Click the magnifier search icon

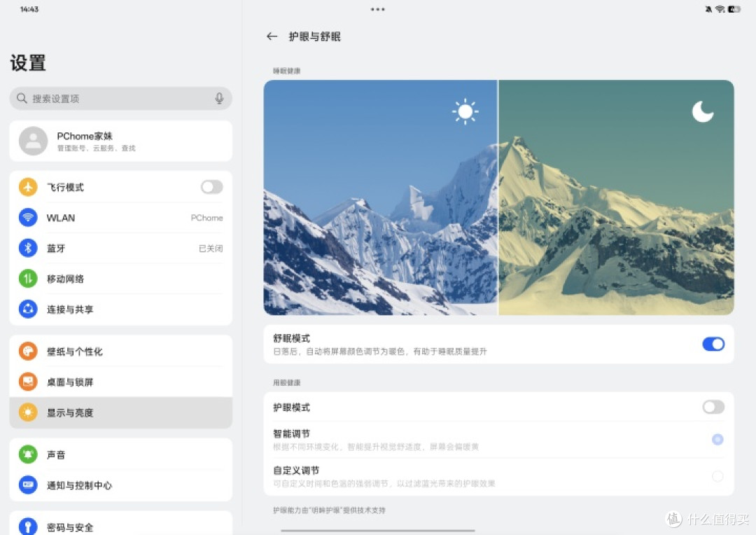point(22,99)
